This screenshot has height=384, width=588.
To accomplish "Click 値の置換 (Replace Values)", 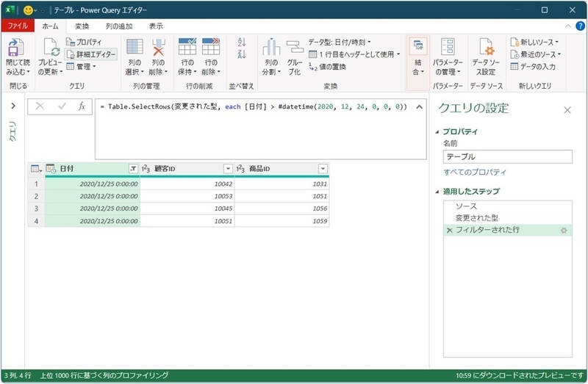I will [327, 67].
